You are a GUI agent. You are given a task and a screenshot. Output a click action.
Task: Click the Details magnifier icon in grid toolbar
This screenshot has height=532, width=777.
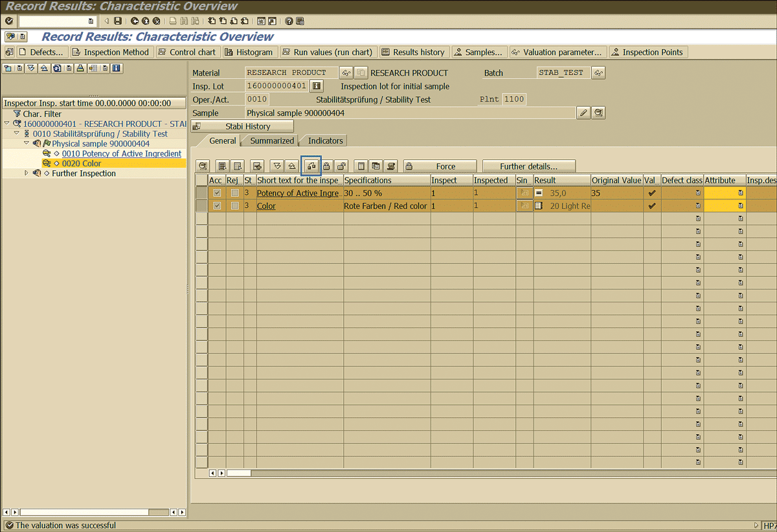[203, 166]
